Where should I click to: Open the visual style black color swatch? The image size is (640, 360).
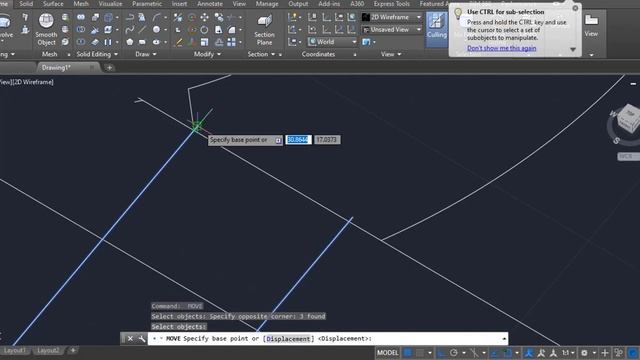pyautogui.click(x=366, y=17)
